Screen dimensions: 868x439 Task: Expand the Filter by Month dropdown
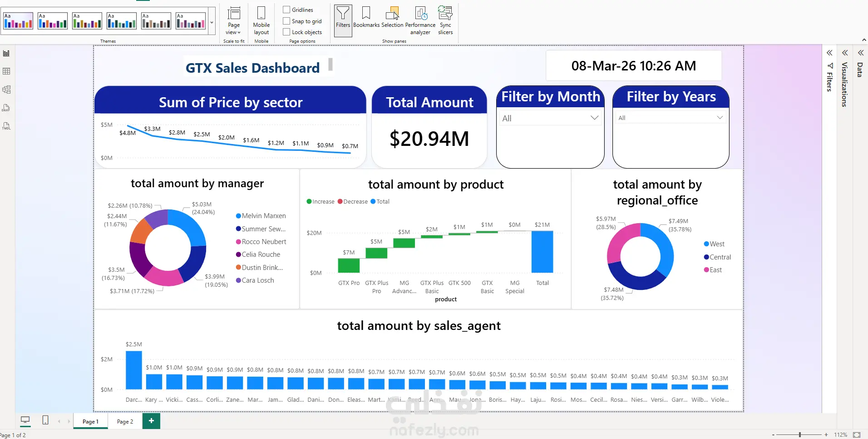coord(550,118)
